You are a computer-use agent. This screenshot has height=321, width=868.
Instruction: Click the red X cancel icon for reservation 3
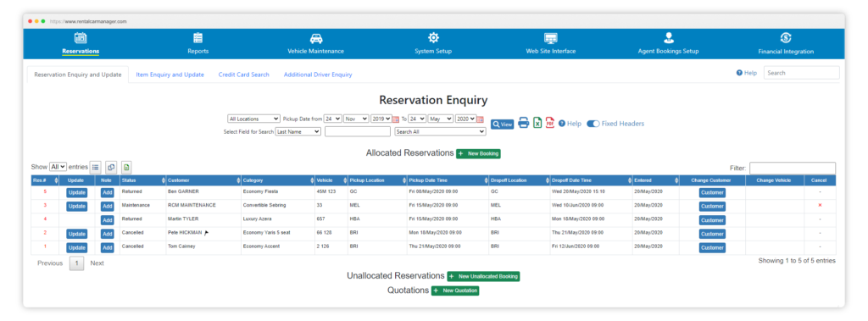820,205
